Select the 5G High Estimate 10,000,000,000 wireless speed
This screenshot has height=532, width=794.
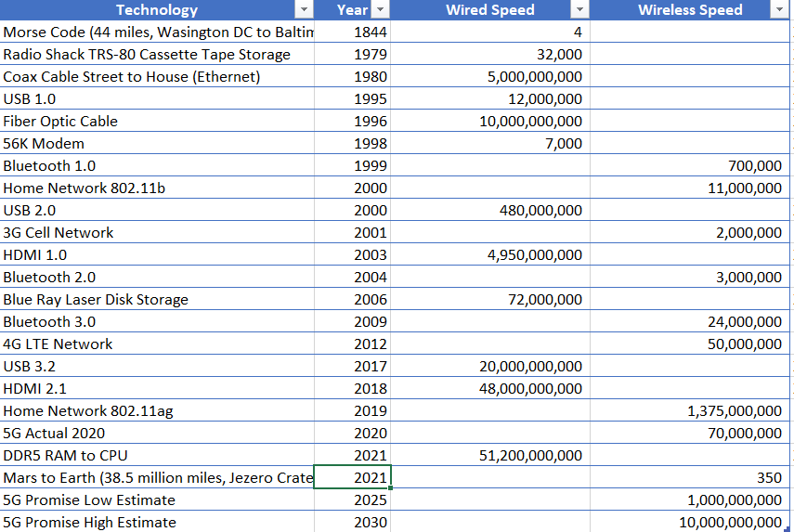690,522
